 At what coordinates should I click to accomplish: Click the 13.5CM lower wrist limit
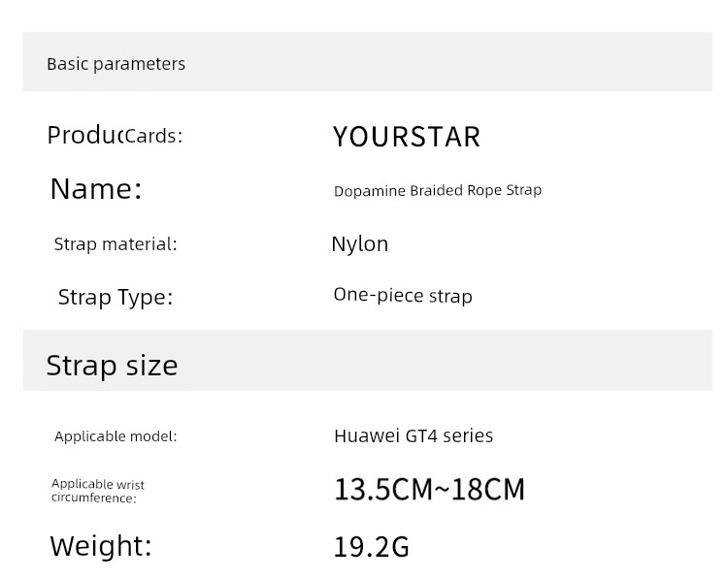coord(382,490)
